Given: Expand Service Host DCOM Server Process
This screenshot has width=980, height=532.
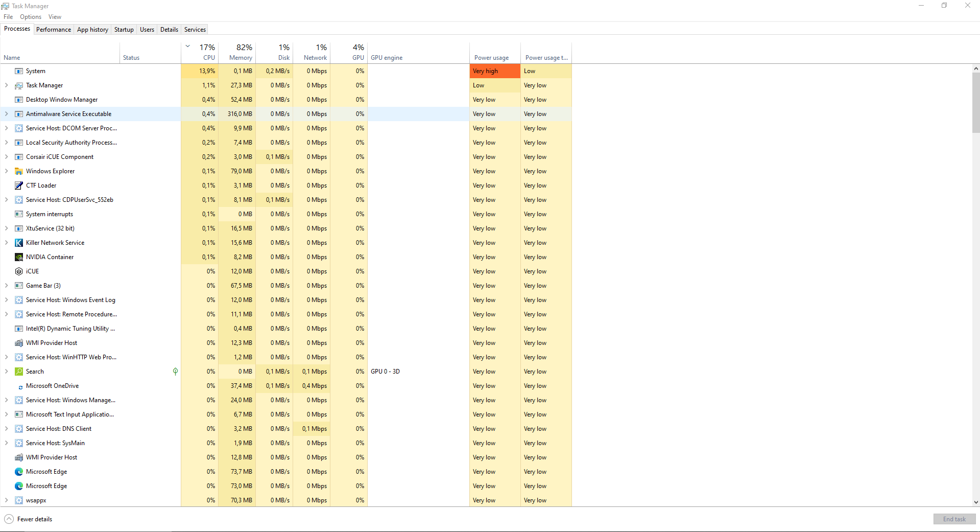Looking at the screenshot, I should [6, 128].
